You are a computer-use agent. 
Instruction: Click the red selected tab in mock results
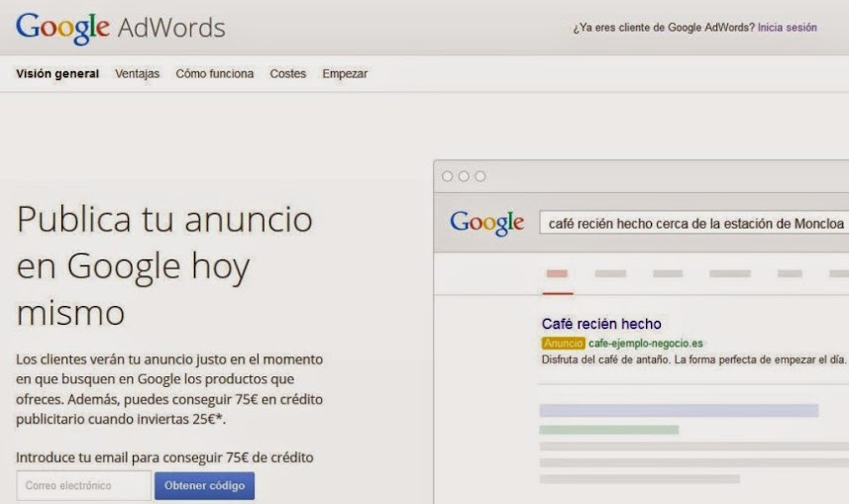[557, 274]
